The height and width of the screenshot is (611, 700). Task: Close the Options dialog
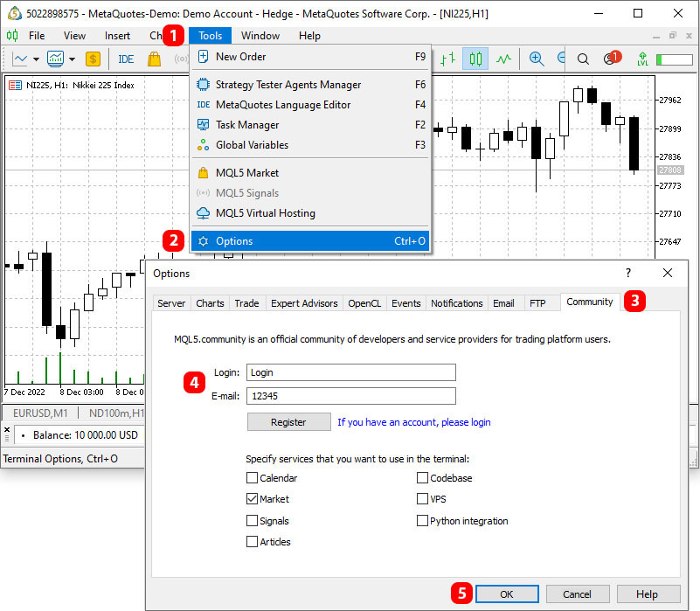[x=668, y=273]
